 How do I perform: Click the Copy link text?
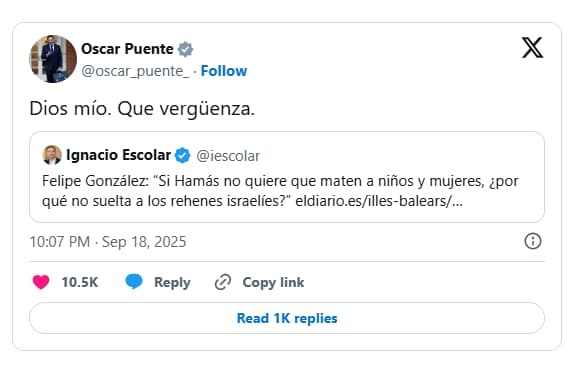pyautogui.click(x=273, y=282)
